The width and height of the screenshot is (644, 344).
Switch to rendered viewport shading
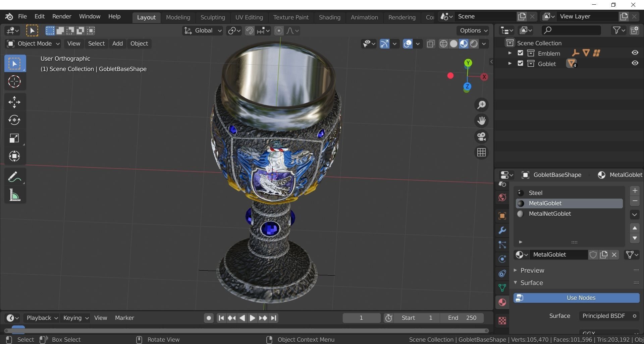point(474,44)
